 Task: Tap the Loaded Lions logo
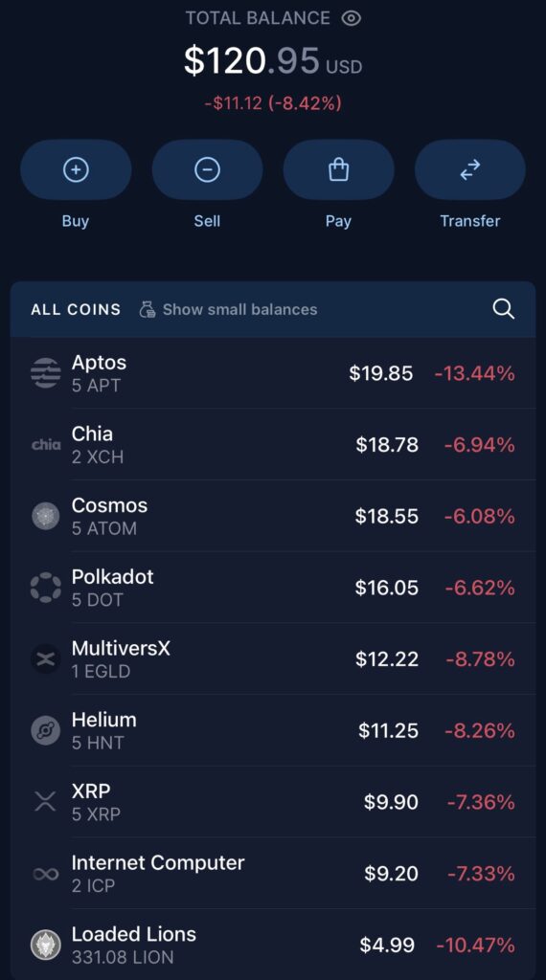click(46, 945)
